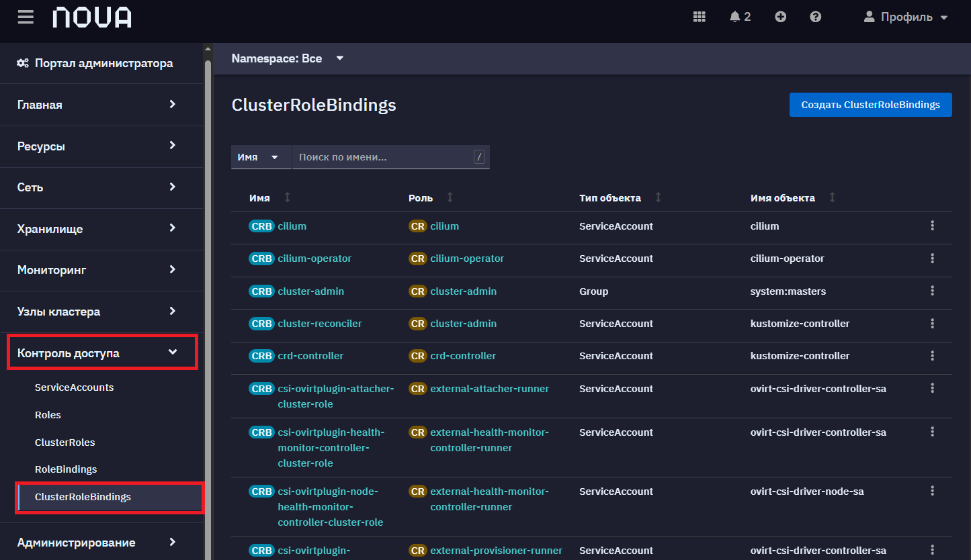This screenshot has height=560, width=971.
Task: Expand the Главная section
Action: (101, 105)
